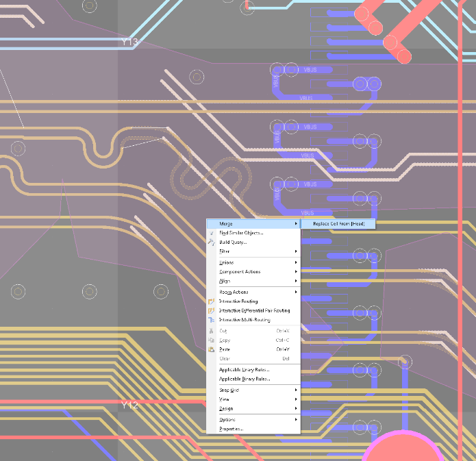The height and width of the screenshot is (461, 476).
Task: Click the Y13 designator label
Action: [129, 42]
